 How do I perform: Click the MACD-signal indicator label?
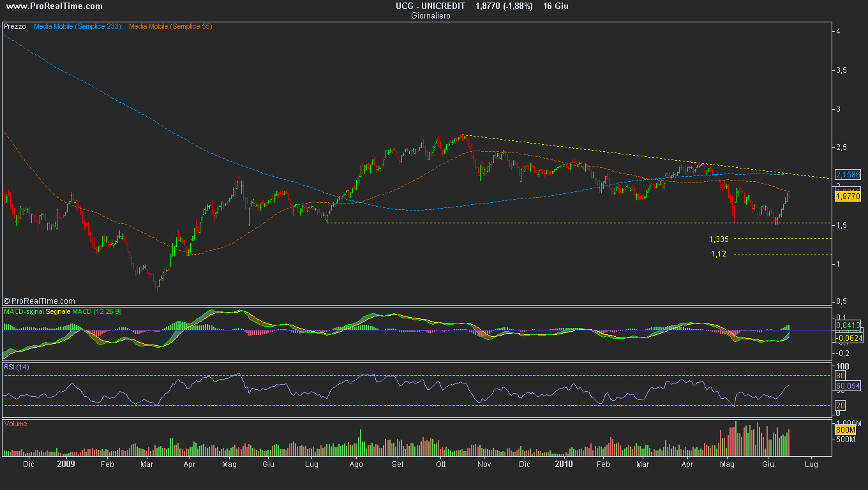(x=24, y=311)
